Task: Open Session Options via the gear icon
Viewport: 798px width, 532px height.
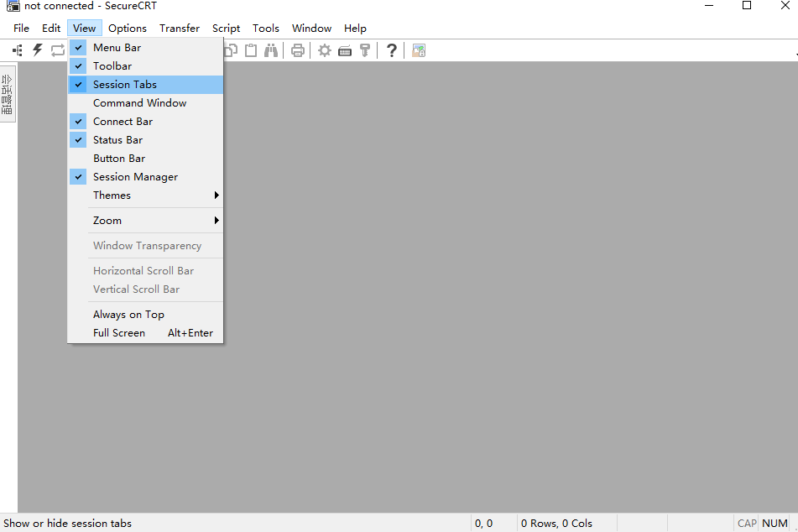Action: pos(325,50)
